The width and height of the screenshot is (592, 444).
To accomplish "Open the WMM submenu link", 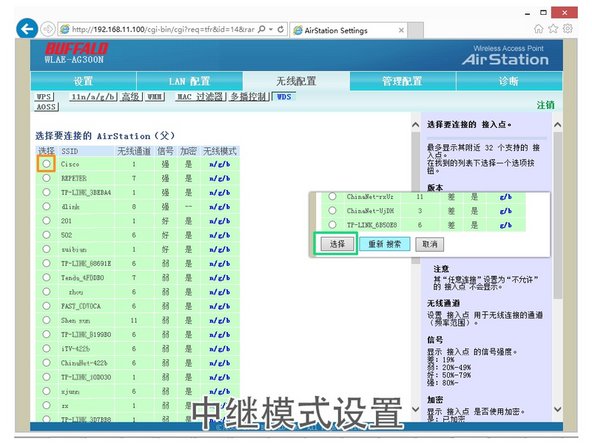I will [x=155, y=97].
